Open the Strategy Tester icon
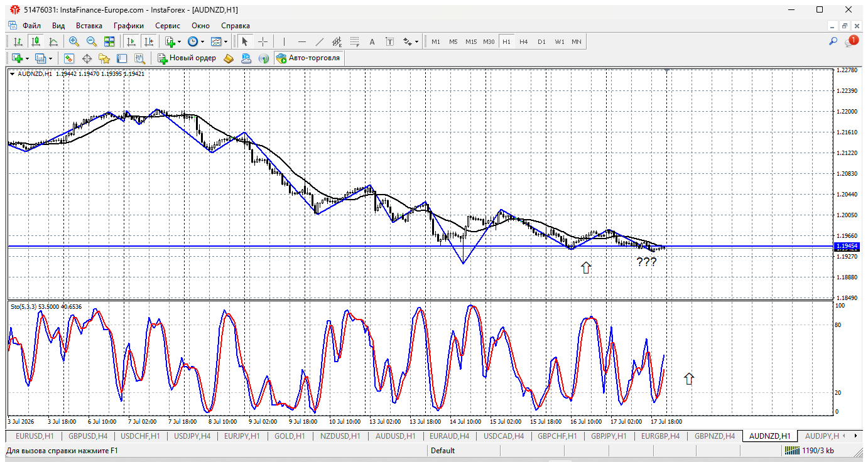This screenshot has width=868, height=462. point(139,58)
